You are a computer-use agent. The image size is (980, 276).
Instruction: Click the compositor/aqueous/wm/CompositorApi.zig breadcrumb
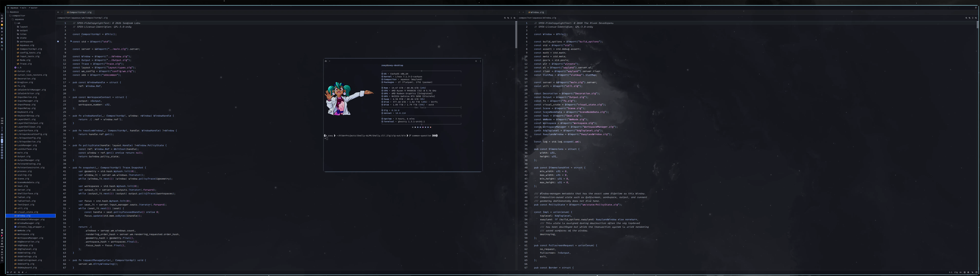click(x=83, y=18)
